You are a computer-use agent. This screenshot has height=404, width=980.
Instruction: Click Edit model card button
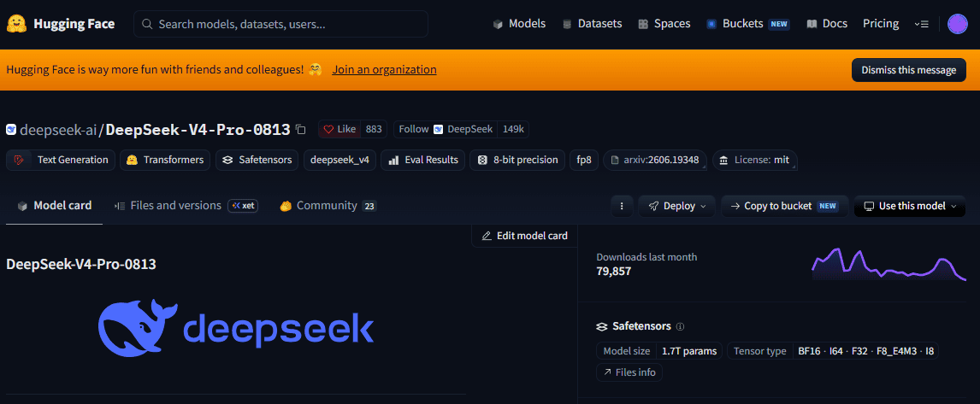(x=524, y=236)
